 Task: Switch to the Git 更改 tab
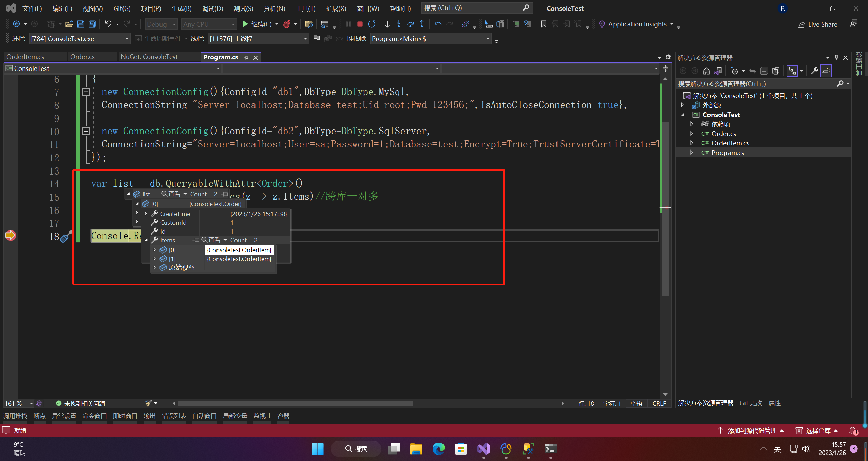point(751,403)
